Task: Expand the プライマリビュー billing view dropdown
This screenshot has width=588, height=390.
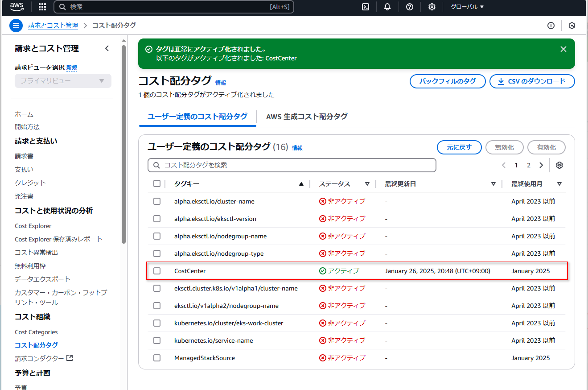Action: coord(63,81)
